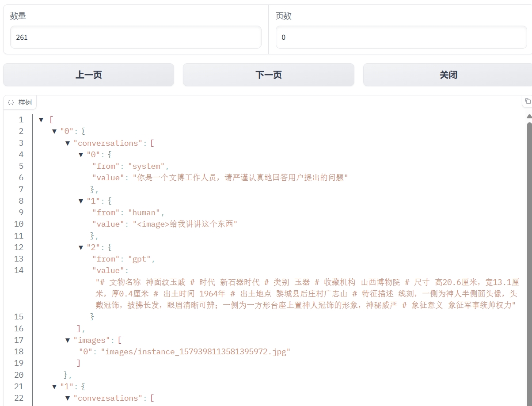Click the 下一页 next page button
The height and width of the screenshot is (406, 532).
click(268, 74)
